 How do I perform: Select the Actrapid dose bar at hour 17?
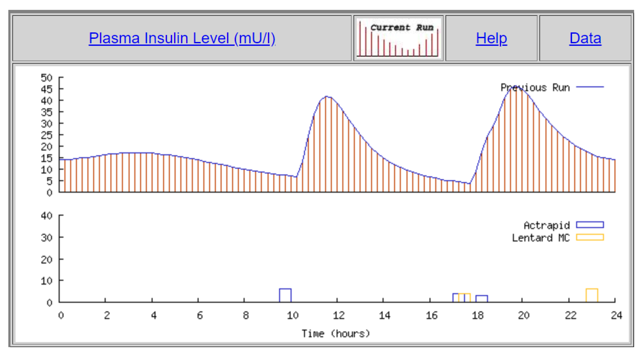456,298
